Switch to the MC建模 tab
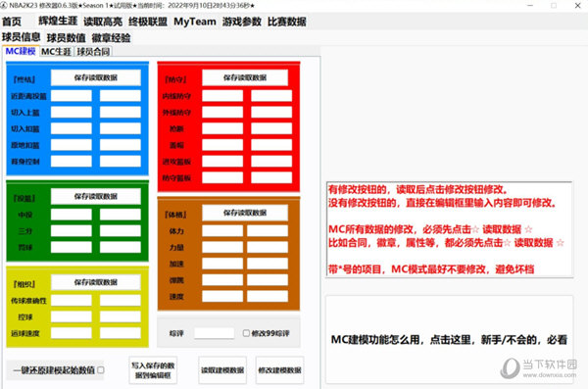 point(21,51)
